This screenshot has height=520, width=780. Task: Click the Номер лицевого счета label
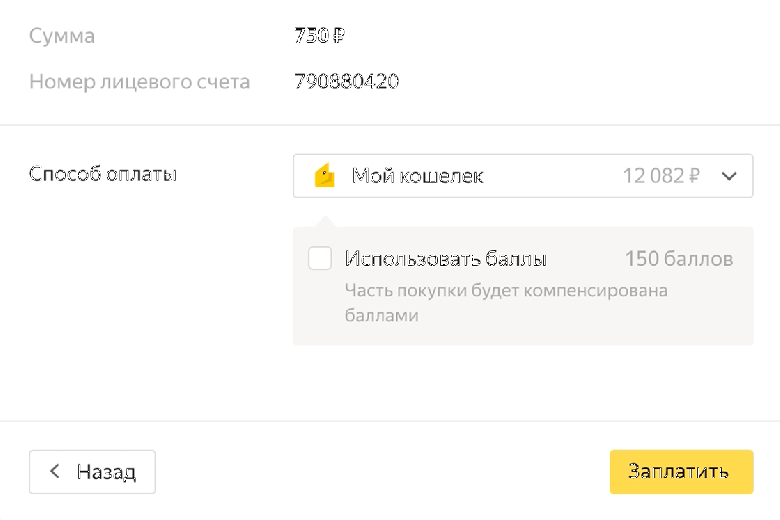[x=139, y=82]
